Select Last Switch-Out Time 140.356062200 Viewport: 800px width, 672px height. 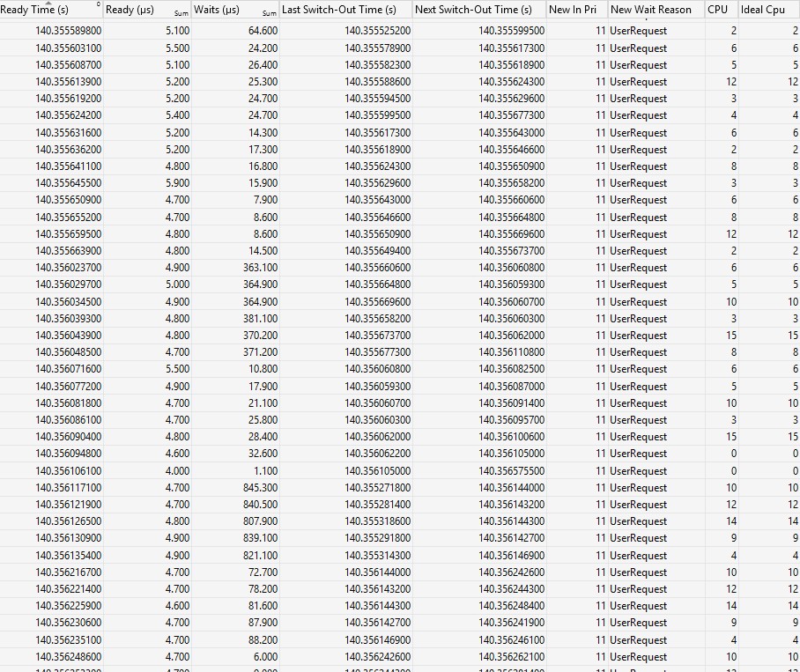point(378,454)
